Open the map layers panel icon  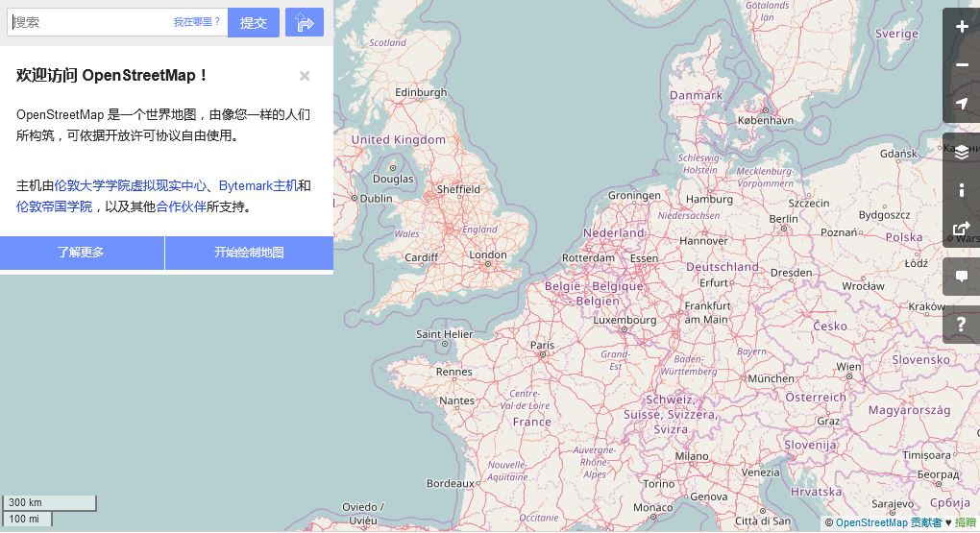961,152
